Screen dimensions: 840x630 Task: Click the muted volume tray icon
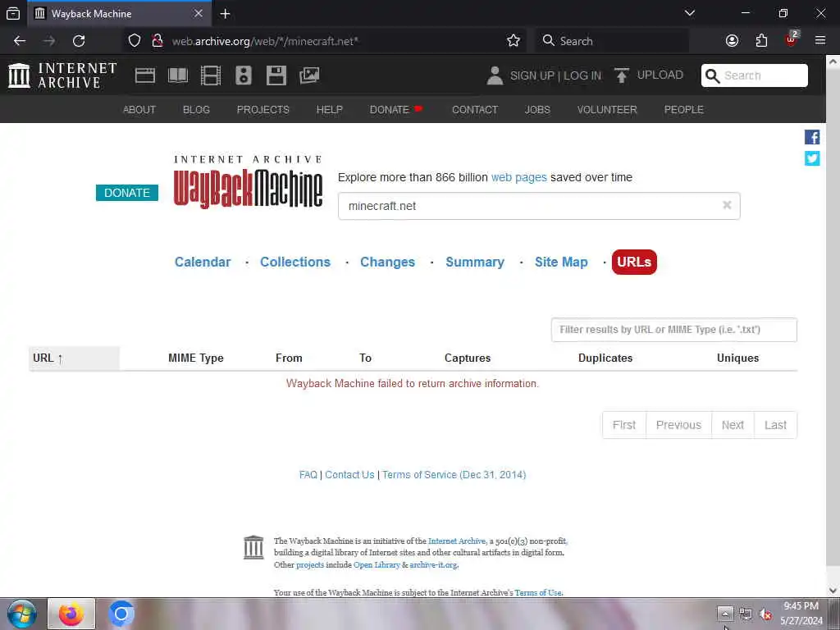coord(765,614)
